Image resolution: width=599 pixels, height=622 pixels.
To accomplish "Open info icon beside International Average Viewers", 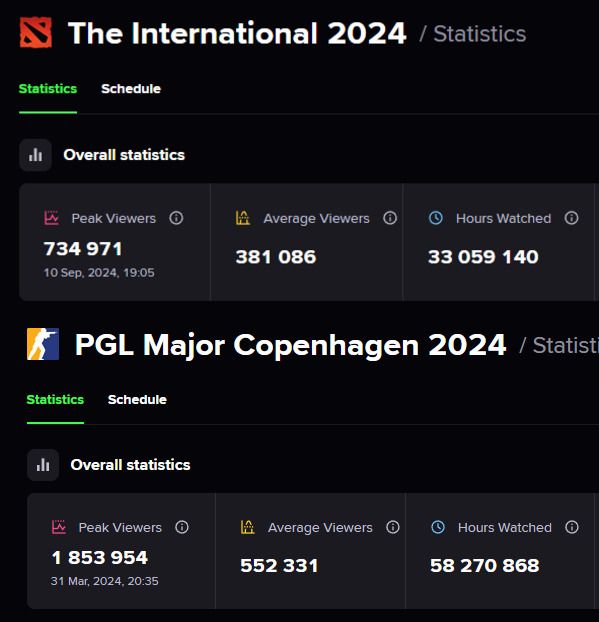I will [390, 218].
